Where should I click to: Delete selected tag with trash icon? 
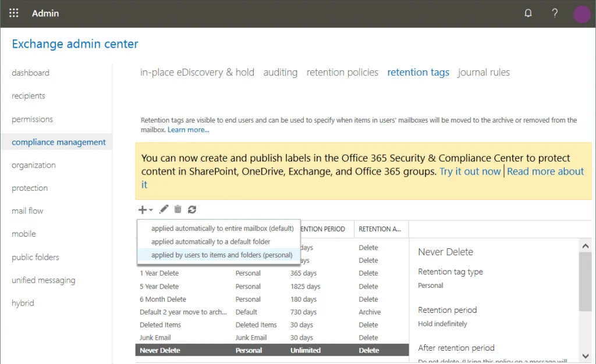pos(178,209)
